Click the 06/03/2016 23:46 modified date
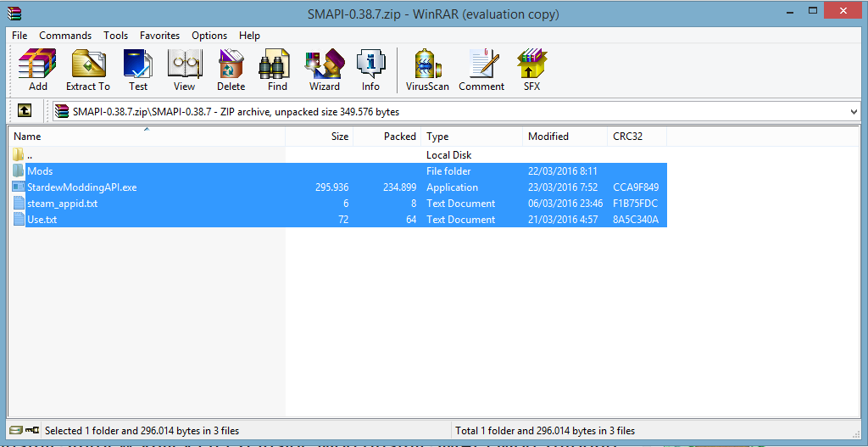This screenshot has width=868, height=447. point(565,204)
